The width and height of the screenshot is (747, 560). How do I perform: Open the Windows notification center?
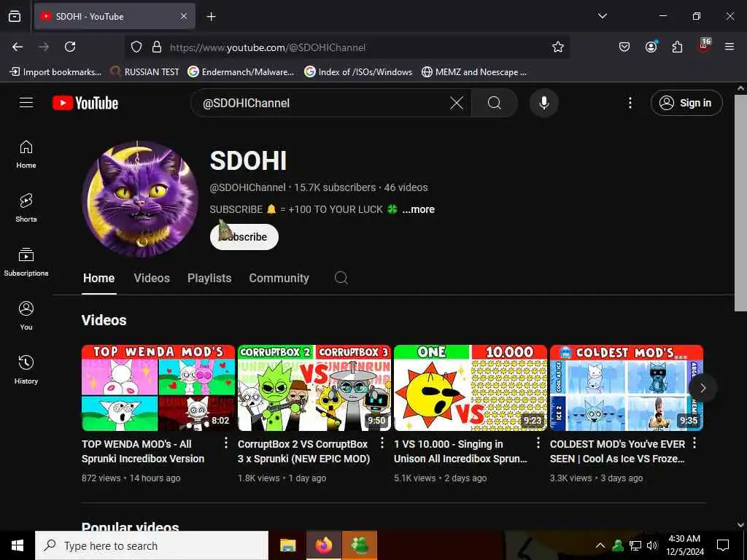point(723,545)
